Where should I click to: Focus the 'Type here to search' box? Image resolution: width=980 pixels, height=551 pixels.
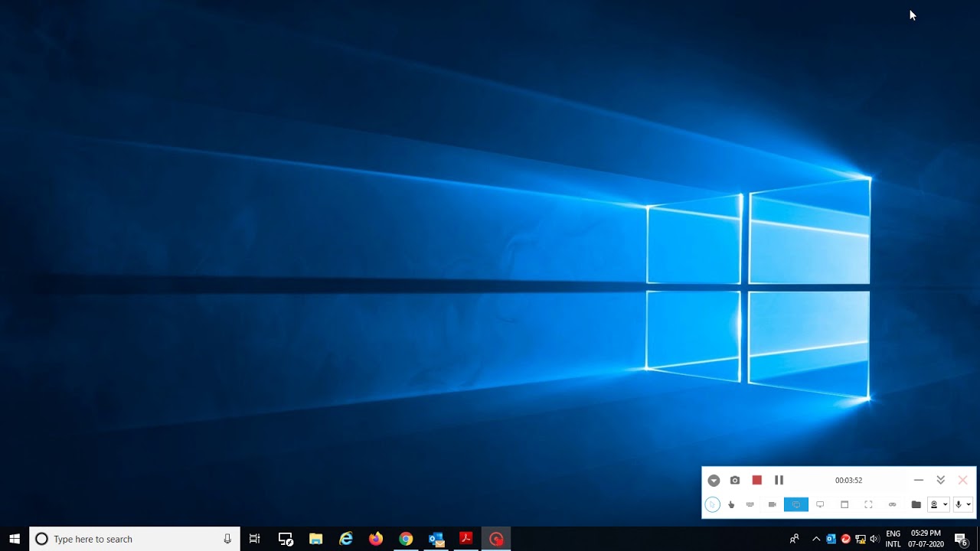135,539
